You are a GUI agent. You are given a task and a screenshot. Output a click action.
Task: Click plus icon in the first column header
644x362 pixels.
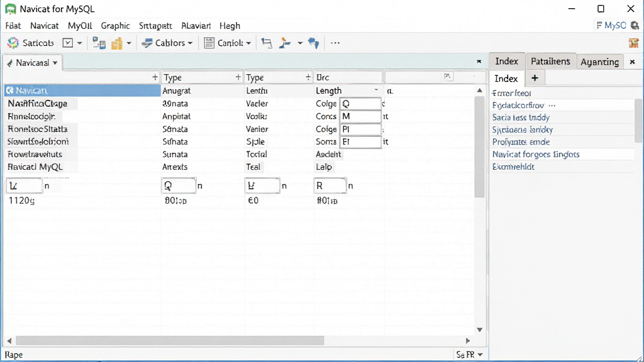tap(155, 77)
